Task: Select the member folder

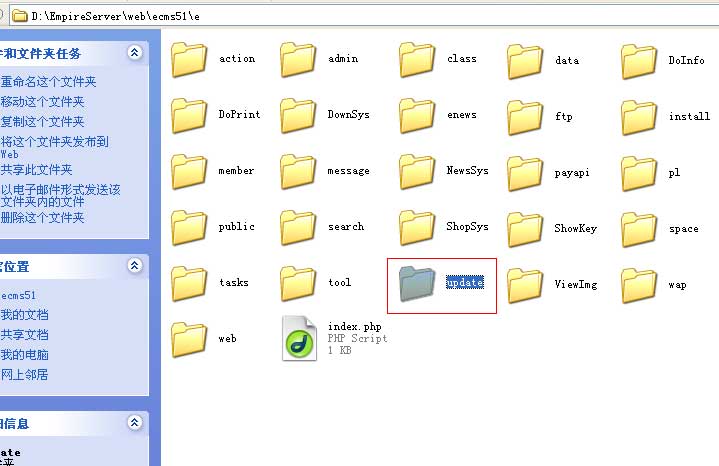Action: [x=190, y=172]
